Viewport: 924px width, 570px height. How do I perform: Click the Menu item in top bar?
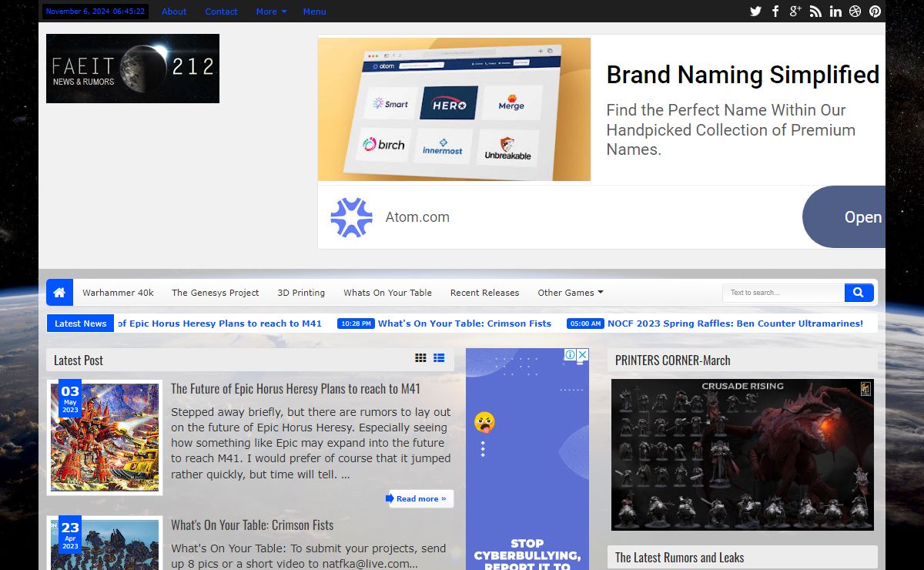tap(314, 12)
